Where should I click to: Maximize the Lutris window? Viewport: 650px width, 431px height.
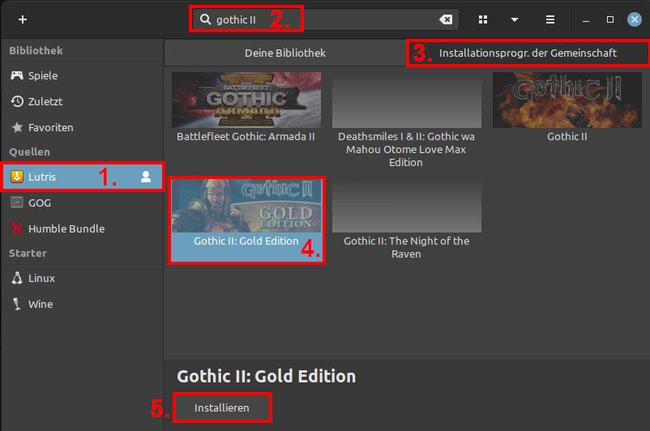click(x=610, y=19)
